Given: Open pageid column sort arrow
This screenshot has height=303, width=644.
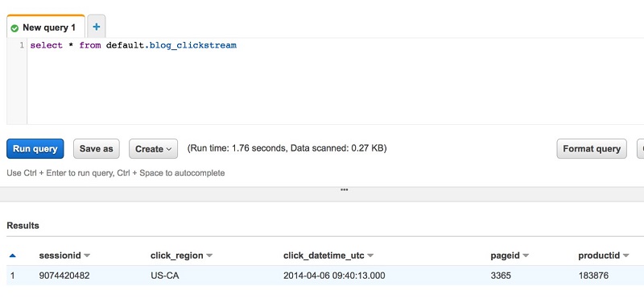Looking at the screenshot, I should click(x=526, y=255).
